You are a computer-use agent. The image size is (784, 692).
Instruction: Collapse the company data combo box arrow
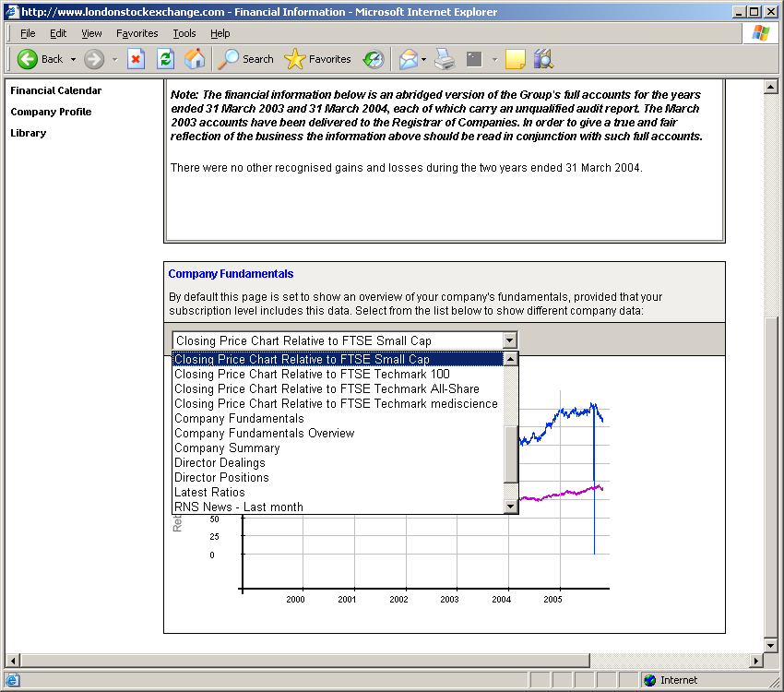pos(509,340)
